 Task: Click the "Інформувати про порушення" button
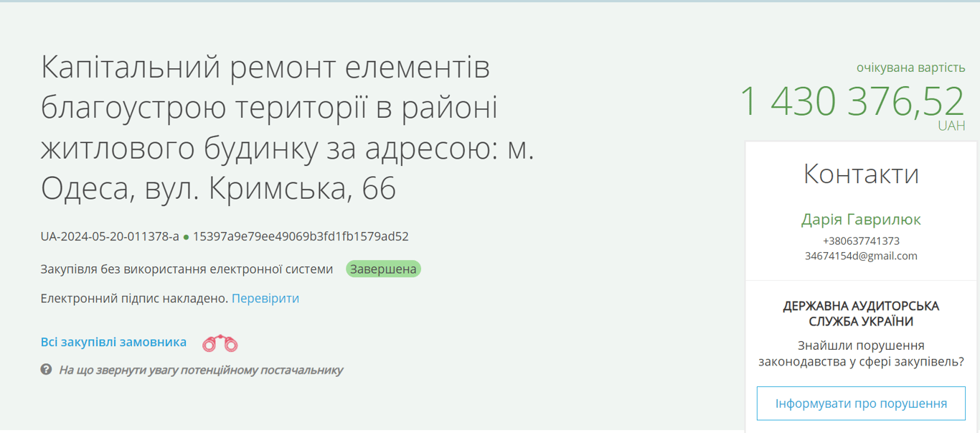point(859,404)
